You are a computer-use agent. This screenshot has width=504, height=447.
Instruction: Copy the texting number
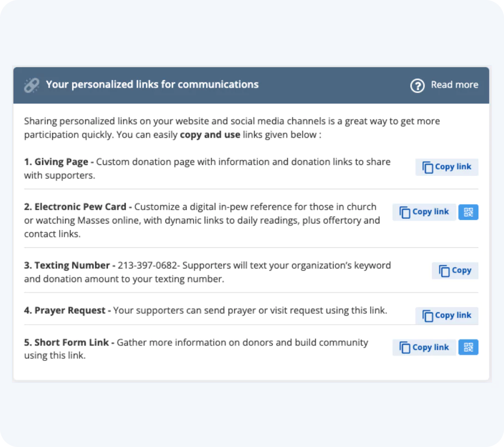coord(455,271)
